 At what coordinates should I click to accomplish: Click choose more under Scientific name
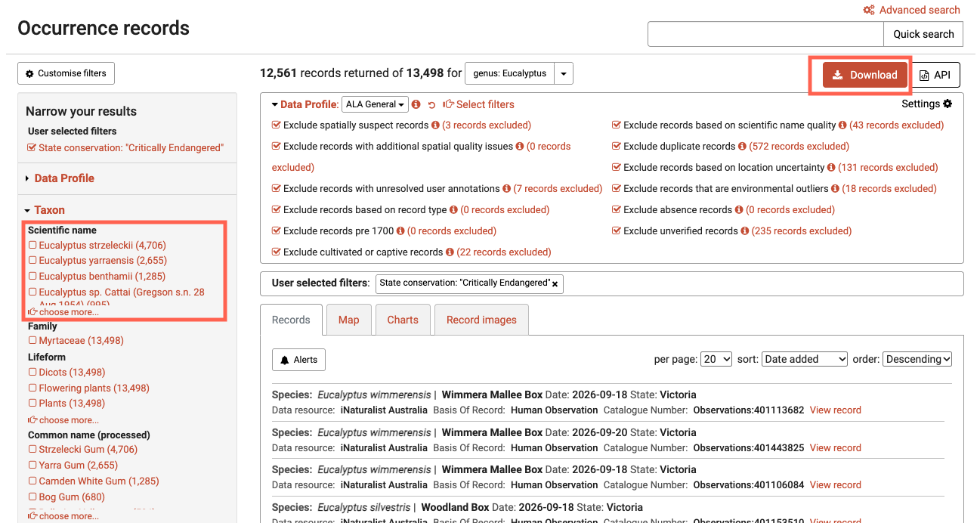point(63,312)
